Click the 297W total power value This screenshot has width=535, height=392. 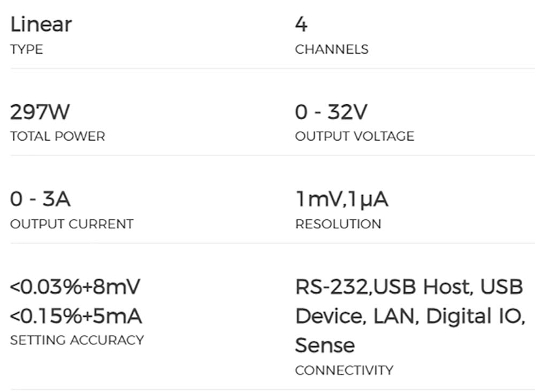tap(40, 112)
